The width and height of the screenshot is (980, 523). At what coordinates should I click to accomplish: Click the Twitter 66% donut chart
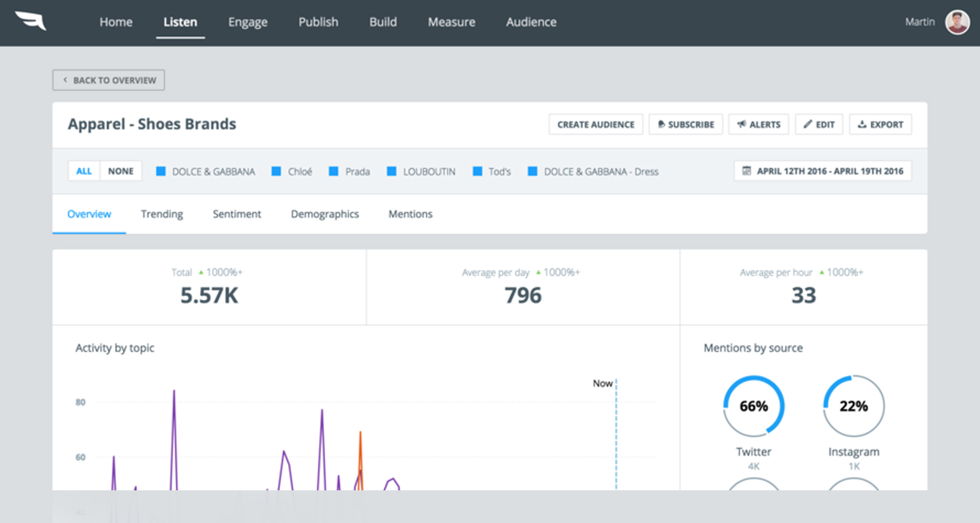coord(754,406)
